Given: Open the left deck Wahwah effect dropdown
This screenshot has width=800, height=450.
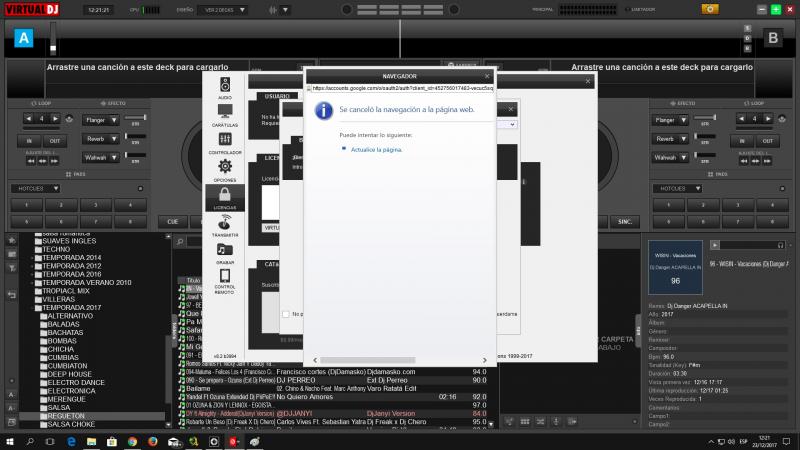Looking at the screenshot, I should point(101,158).
